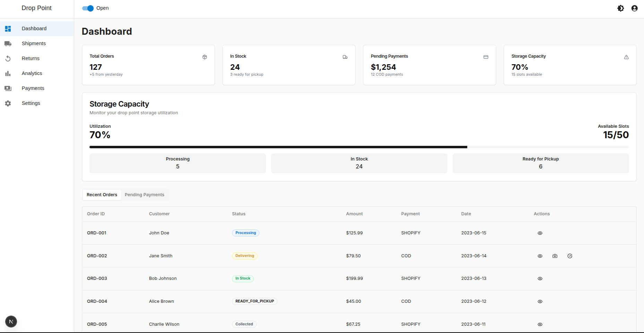Click the Dashboard sidebar link
Screen dimensions: 644x333
(x=34, y=28)
